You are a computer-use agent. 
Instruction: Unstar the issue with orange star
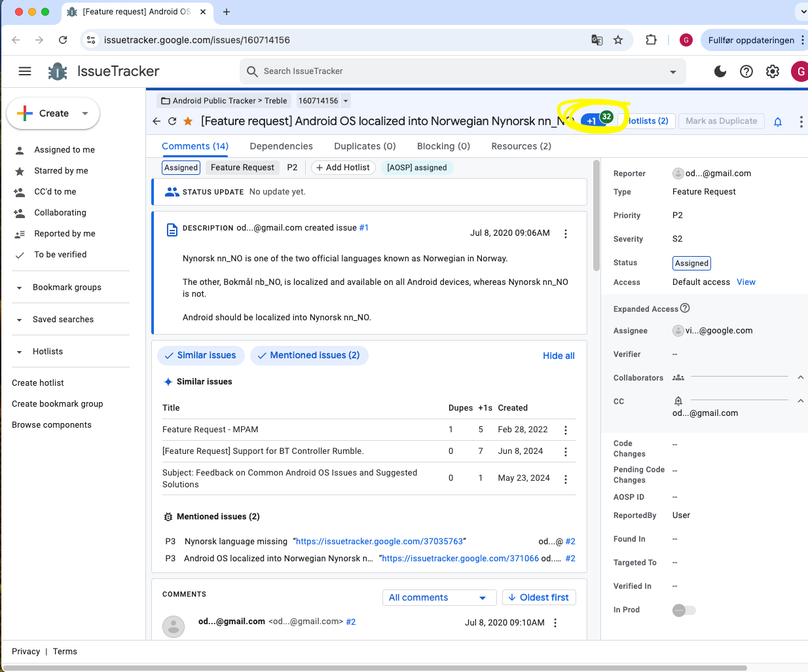(x=188, y=121)
